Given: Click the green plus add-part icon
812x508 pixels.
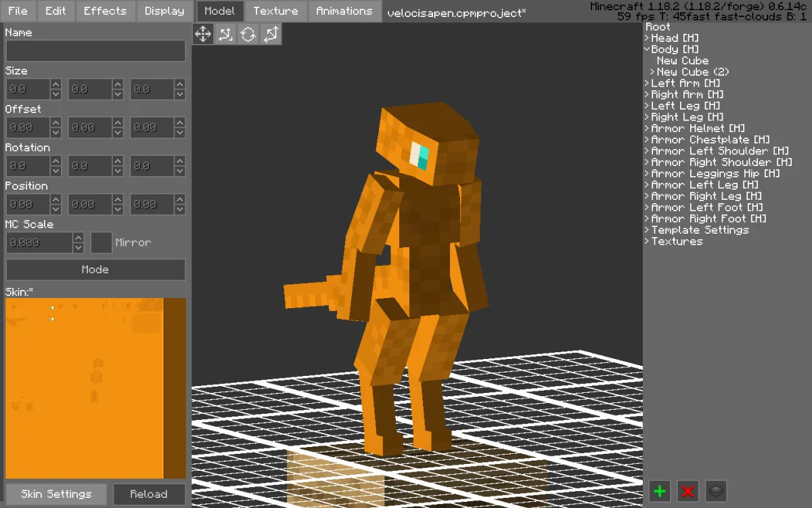Looking at the screenshot, I should (660, 491).
